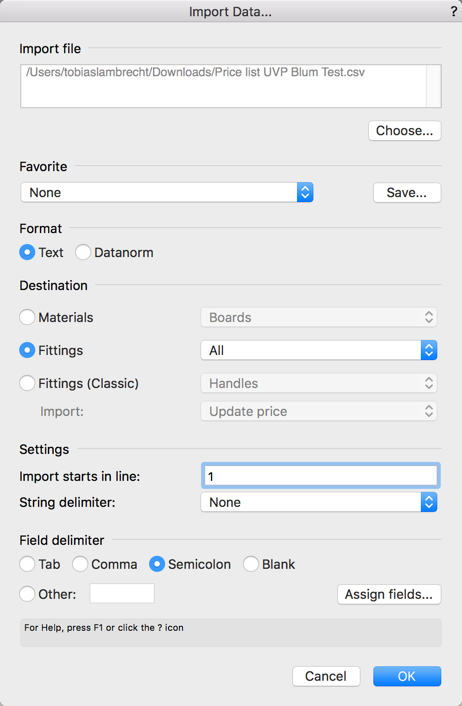The image size is (462, 706).
Task: Click the ? help icon in title bar
Action: pos(453,12)
